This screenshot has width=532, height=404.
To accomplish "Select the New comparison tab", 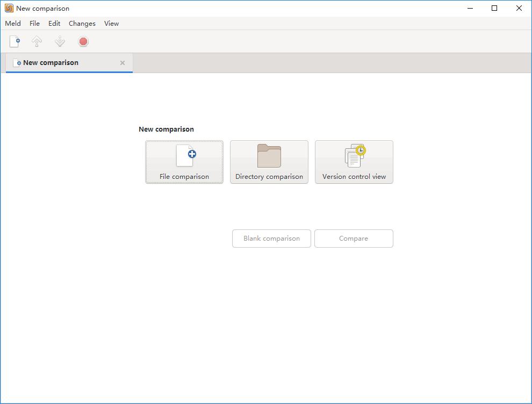I will click(69, 63).
